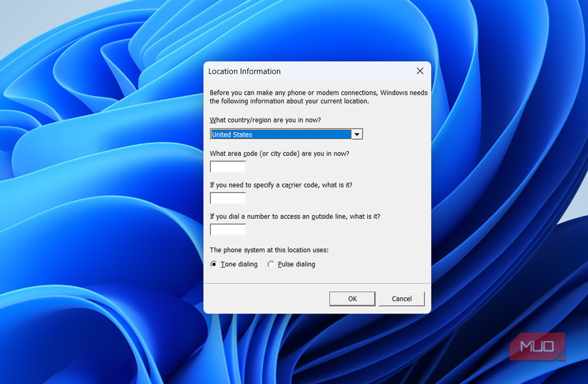Click the 'What country/region are you in now?' label
The width and height of the screenshot is (588, 384).
(x=265, y=120)
